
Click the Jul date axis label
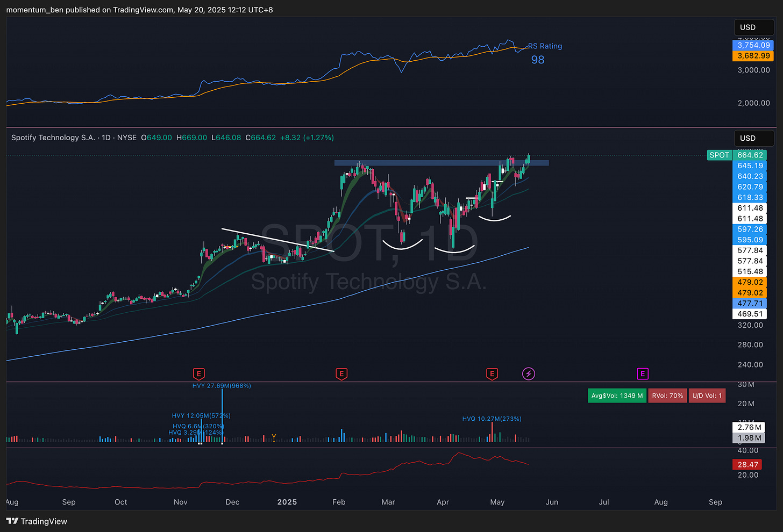(x=604, y=502)
